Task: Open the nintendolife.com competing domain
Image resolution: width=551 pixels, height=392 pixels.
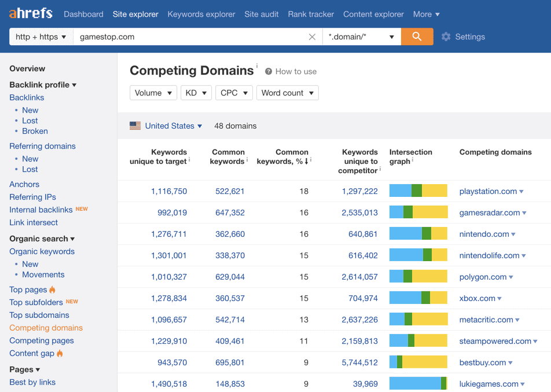Action: click(489, 255)
